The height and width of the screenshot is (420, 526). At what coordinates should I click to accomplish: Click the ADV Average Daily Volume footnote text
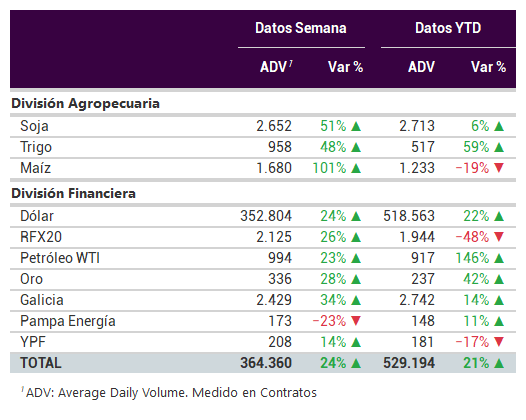169,392
